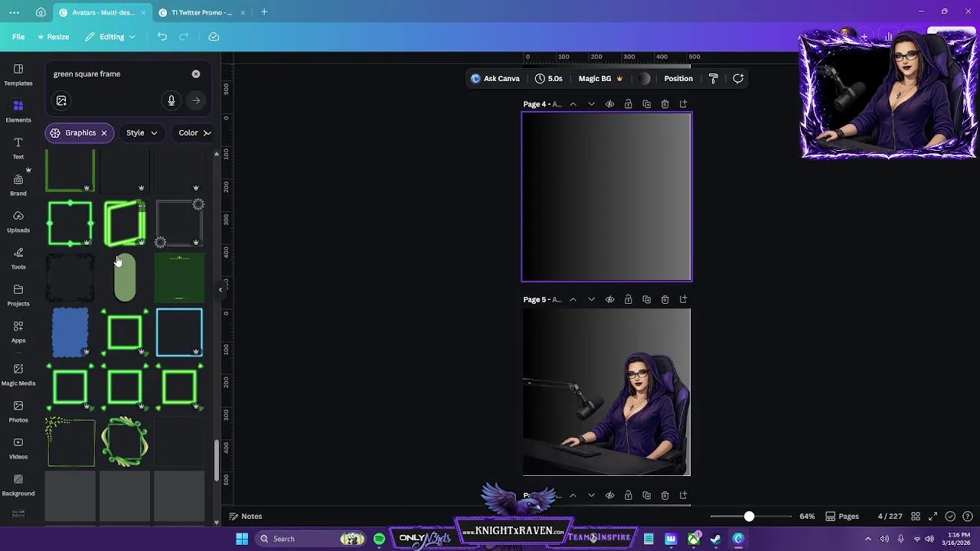The width and height of the screenshot is (980, 551).
Task: Click the checkmark status icon in footer
Action: (x=950, y=517)
